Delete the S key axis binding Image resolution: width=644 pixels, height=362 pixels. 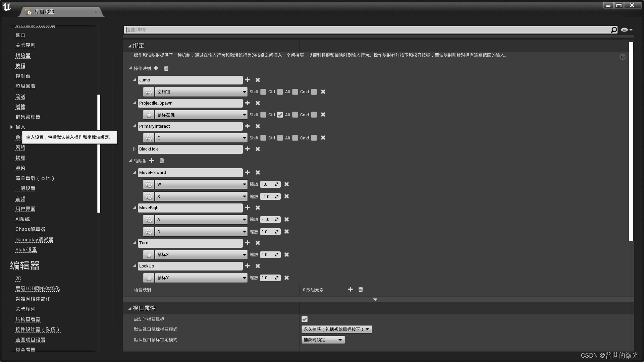(x=286, y=196)
